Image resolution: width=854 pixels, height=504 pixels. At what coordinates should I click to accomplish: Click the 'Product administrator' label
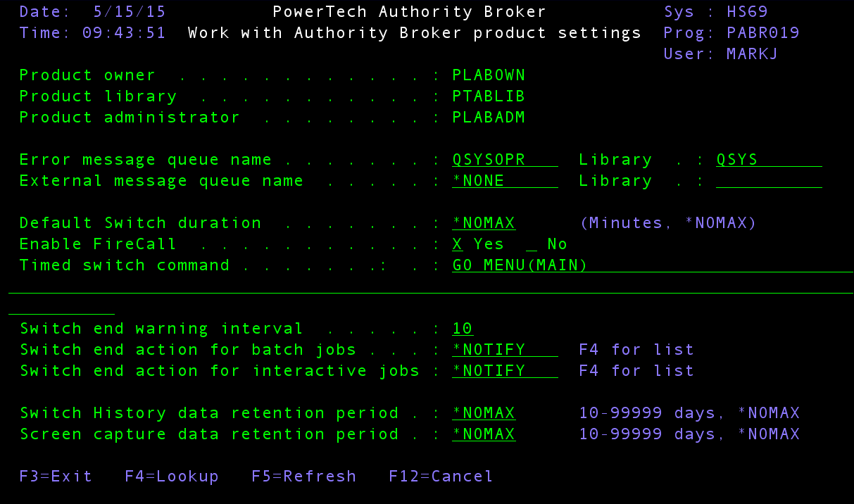[130, 118]
